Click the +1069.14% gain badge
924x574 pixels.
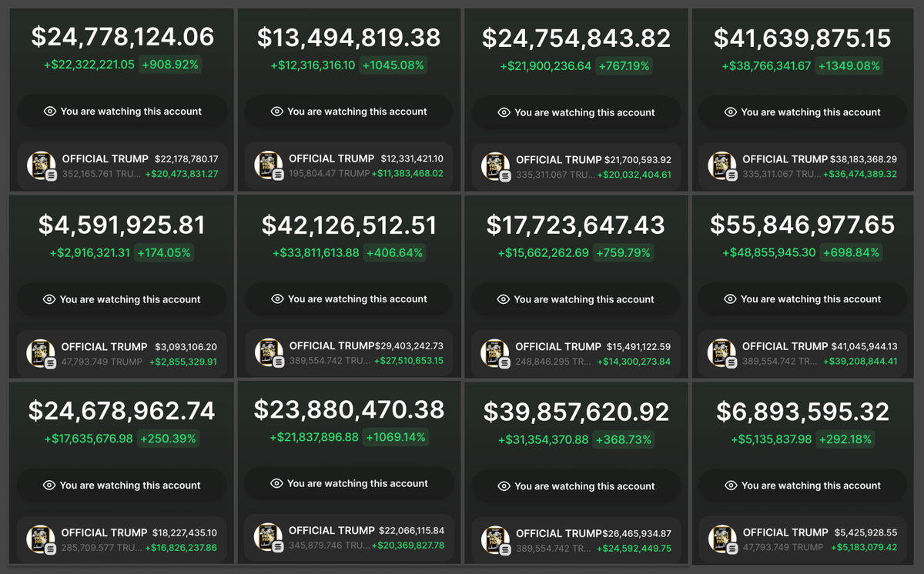point(396,437)
